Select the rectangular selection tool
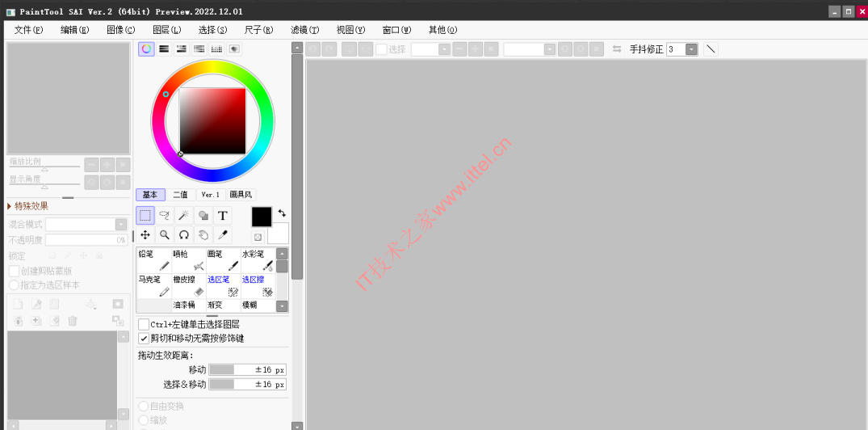This screenshot has height=430, width=868. coord(145,216)
